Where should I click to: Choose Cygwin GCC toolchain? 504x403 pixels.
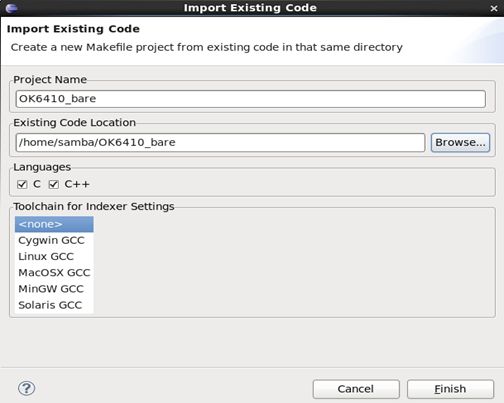click(x=54, y=240)
